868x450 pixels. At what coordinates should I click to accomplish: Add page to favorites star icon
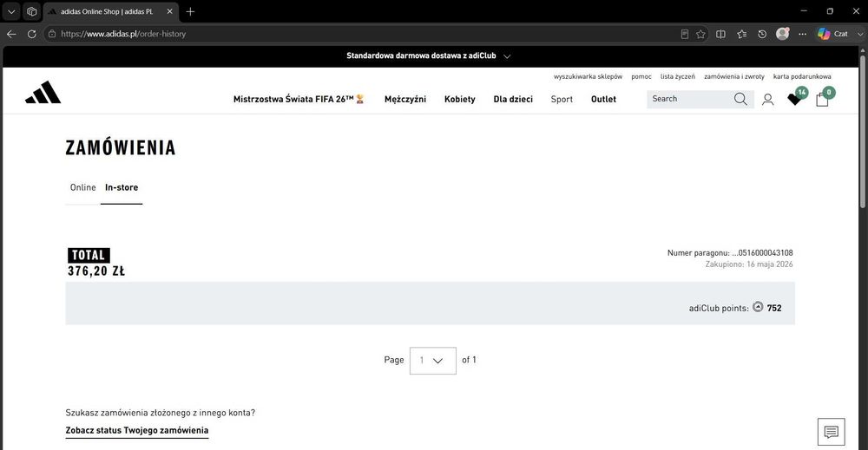pyautogui.click(x=700, y=35)
